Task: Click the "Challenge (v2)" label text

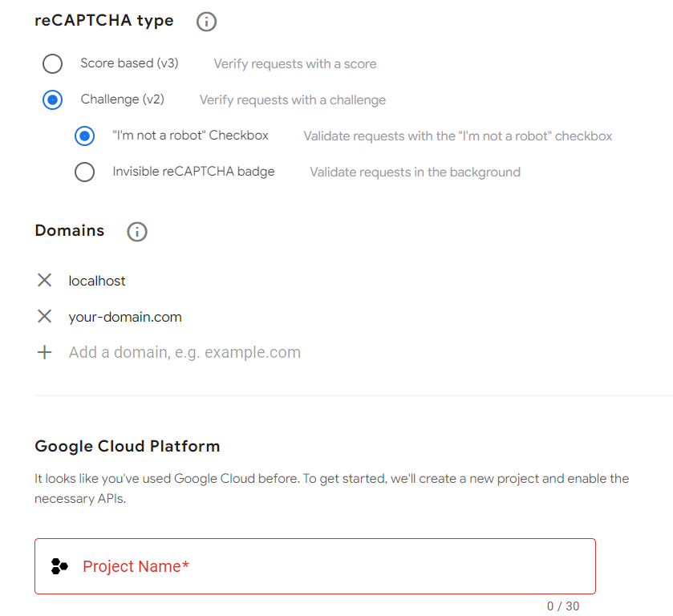Action: click(122, 99)
